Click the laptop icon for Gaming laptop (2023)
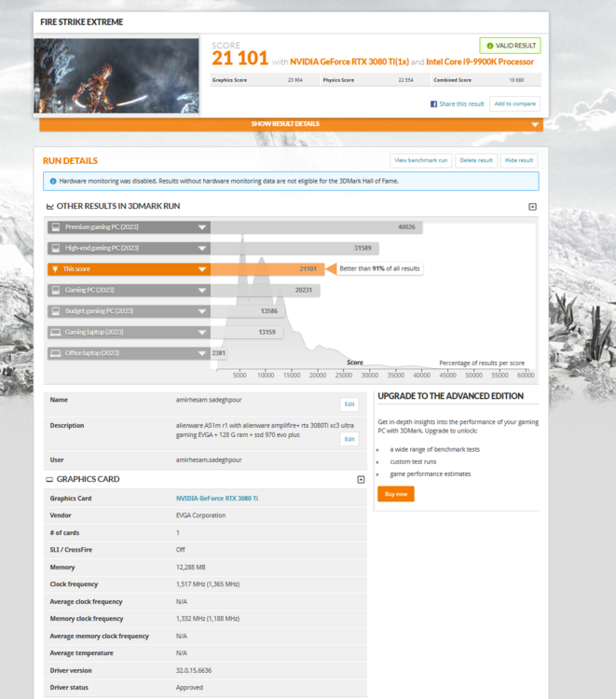 (x=56, y=332)
